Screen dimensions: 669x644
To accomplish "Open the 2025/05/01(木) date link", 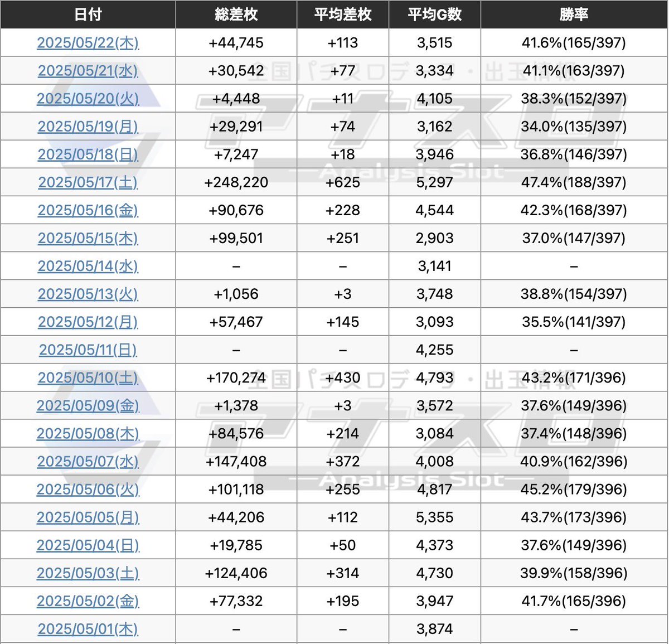I will [x=88, y=629].
